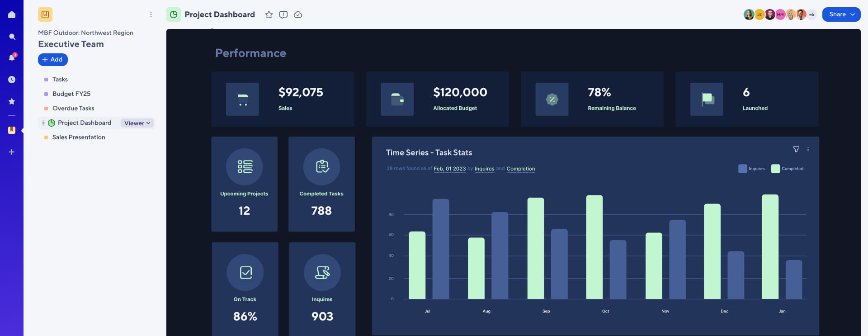The image size is (868, 336).
Task: Click the Executive Team workspace logo icon
Action: 45,14
